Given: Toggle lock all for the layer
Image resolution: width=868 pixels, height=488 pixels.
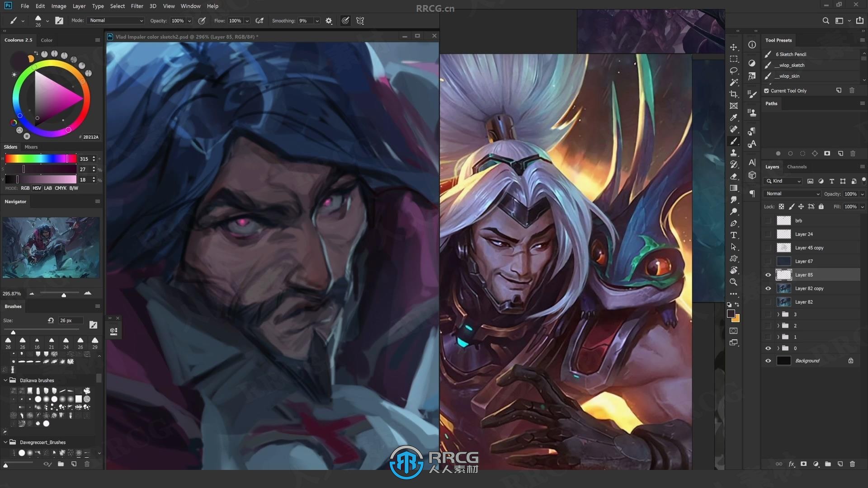Looking at the screenshot, I should (x=821, y=206).
